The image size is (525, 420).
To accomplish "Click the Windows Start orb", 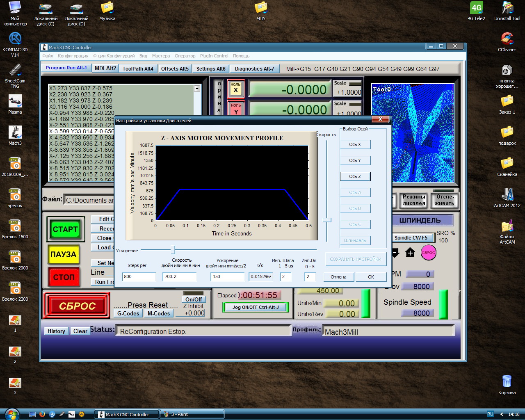I will (11, 414).
